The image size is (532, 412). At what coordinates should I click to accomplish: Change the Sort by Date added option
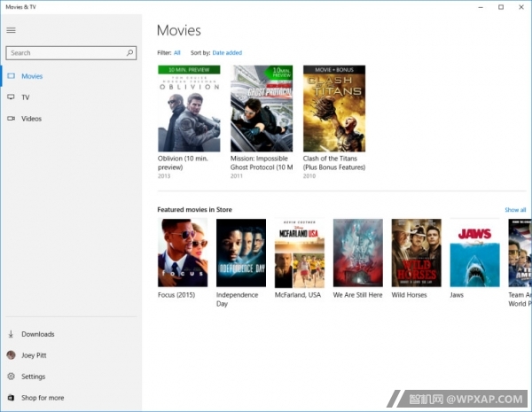pos(227,52)
